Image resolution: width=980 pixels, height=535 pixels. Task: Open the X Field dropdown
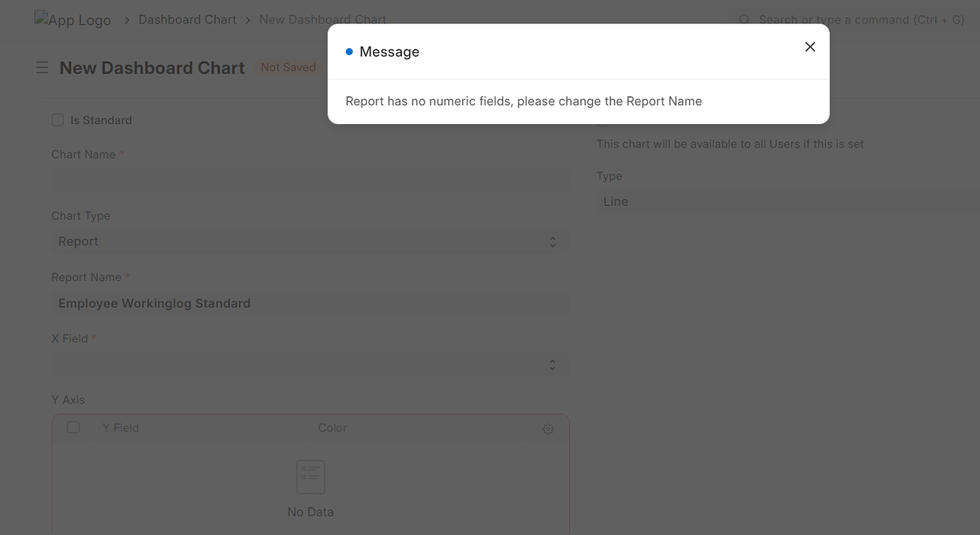[310, 364]
